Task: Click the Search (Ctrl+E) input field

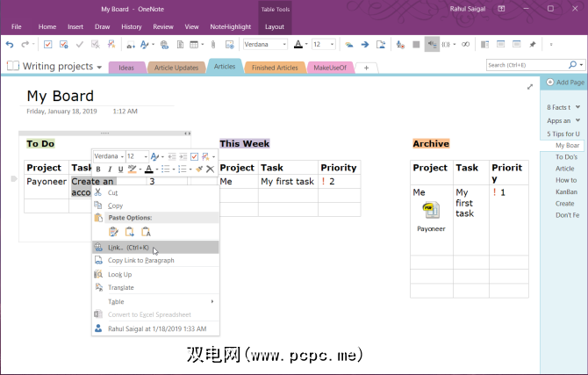Action: pos(525,65)
